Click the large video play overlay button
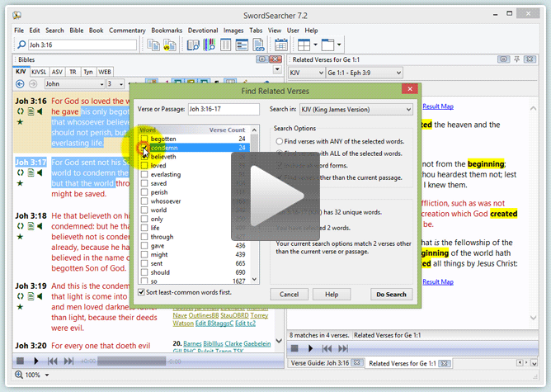 tap(275, 196)
